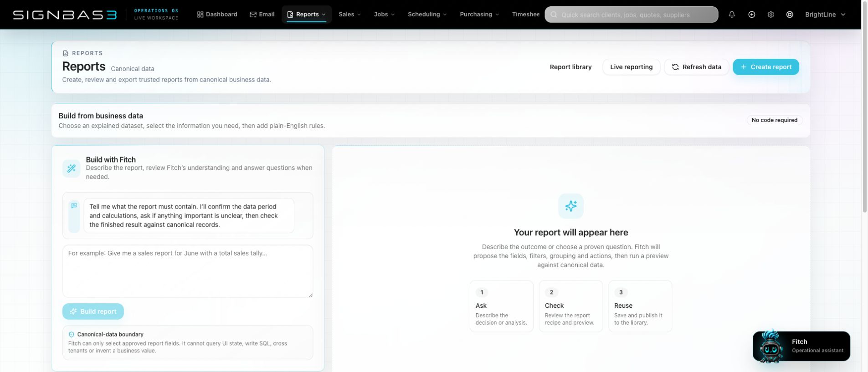
Task: Click the Canonical data label
Action: [133, 69]
